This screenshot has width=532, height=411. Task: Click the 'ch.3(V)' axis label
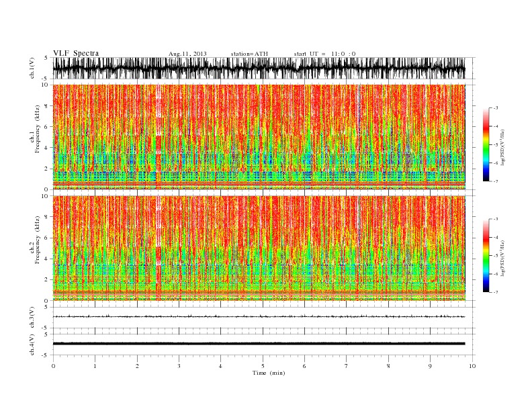pos(32,318)
